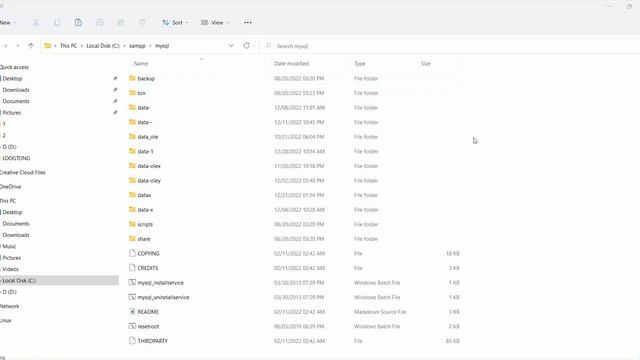Image resolution: width=640 pixels, height=360 pixels.
Task: Select Local Disk (C:) in sidebar
Action: (19, 280)
